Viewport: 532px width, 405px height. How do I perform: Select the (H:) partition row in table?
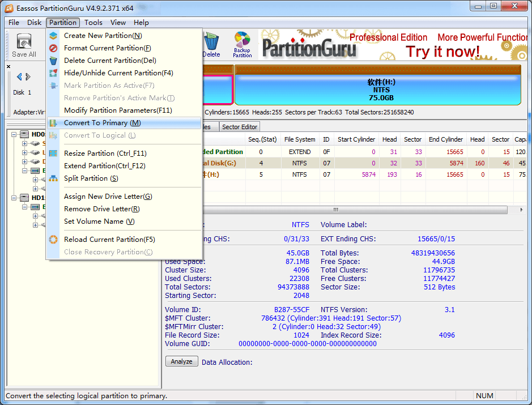(x=364, y=174)
